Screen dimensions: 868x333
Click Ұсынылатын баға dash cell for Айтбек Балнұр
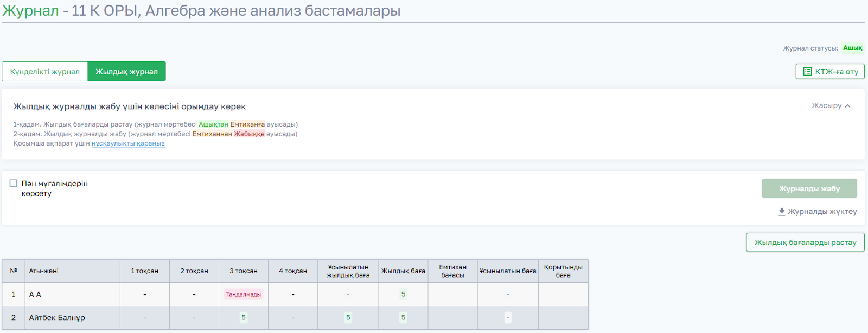click(x=508, y=317)
